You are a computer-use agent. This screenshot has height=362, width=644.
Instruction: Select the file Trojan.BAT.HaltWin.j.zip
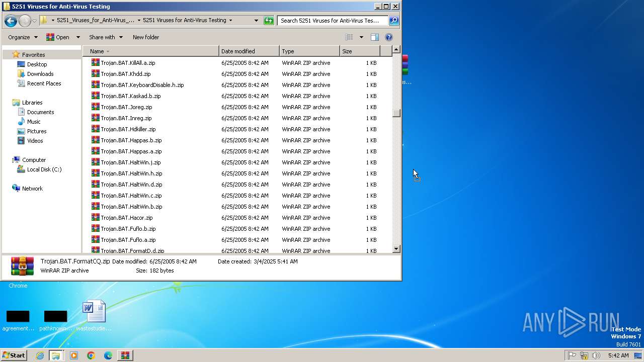tap(130, 162)
